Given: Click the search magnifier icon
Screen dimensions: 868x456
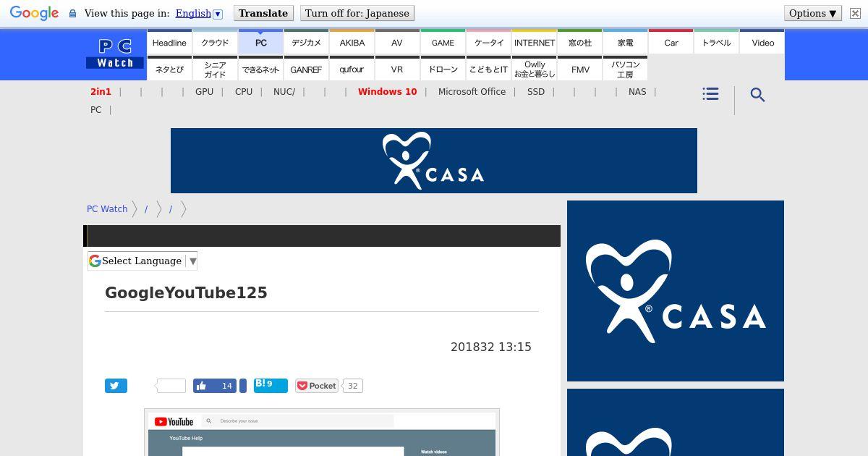Looking at the screenshot, I should coord(757,95).
